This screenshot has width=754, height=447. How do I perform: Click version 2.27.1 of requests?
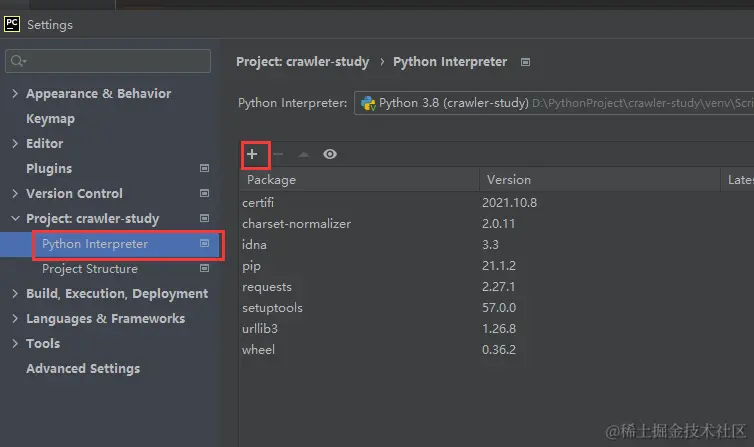tap(499, 286)
